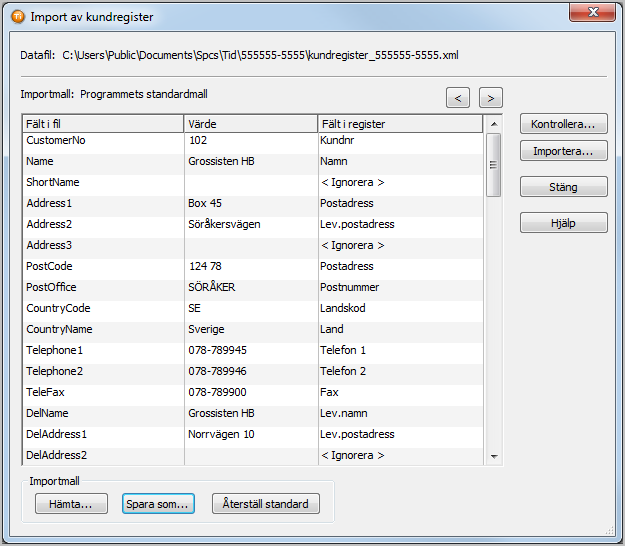The height and width of the screenshot is (546, 625).
Task: Open register field for ShortName row
Action: [399, 183]
